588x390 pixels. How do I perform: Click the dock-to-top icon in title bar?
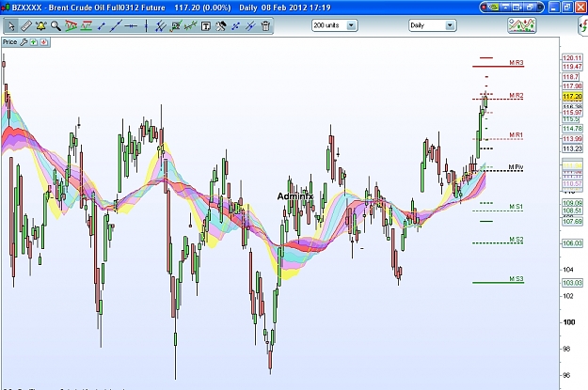(506, 8)
